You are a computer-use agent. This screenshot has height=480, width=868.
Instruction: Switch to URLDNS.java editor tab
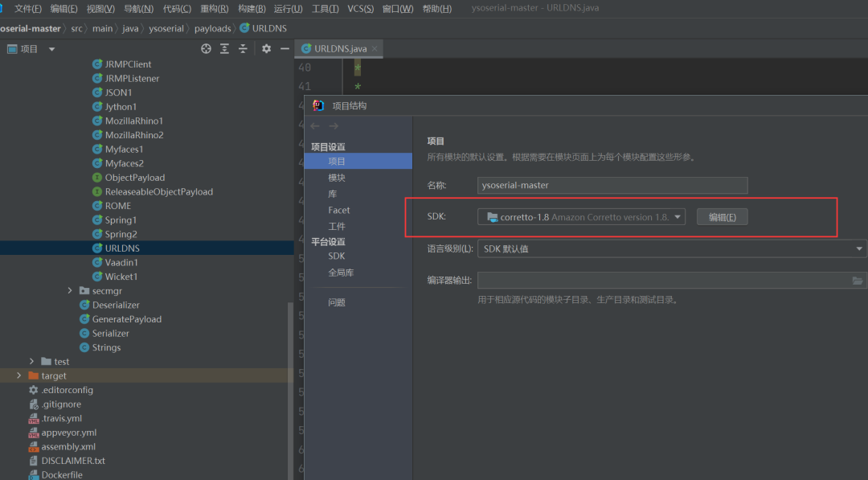coord(339,49)
